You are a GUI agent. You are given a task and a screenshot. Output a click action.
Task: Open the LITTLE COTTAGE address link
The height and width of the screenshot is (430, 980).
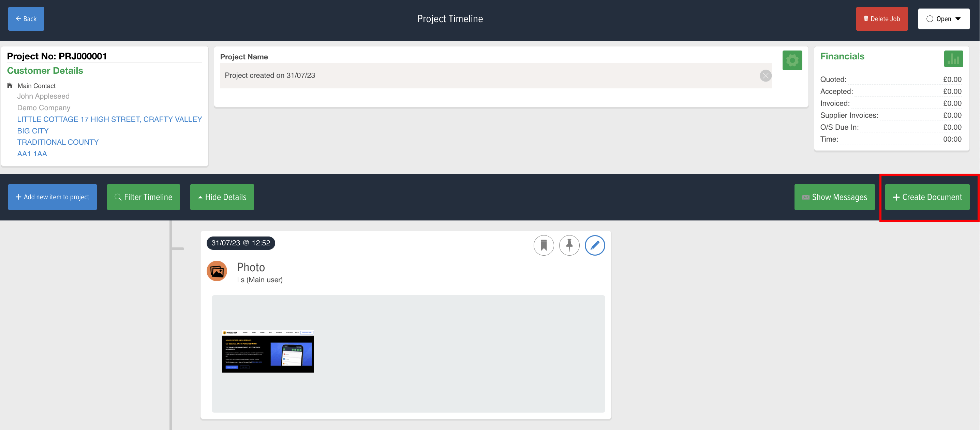[109, 119]
